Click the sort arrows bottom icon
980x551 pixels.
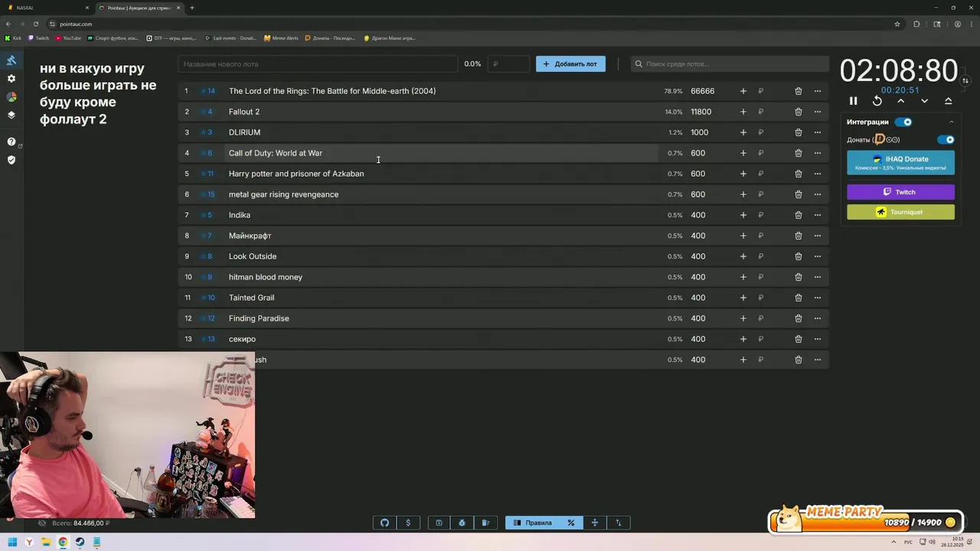point(619,523)
